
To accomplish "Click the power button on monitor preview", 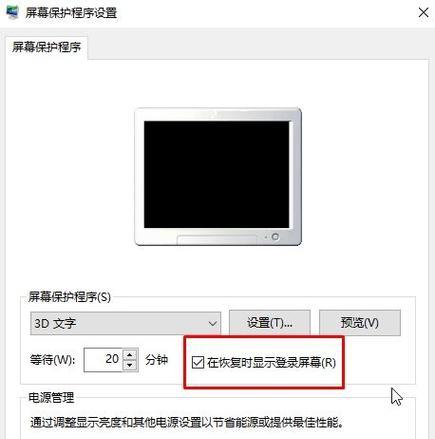I will (x=275, y=237).
